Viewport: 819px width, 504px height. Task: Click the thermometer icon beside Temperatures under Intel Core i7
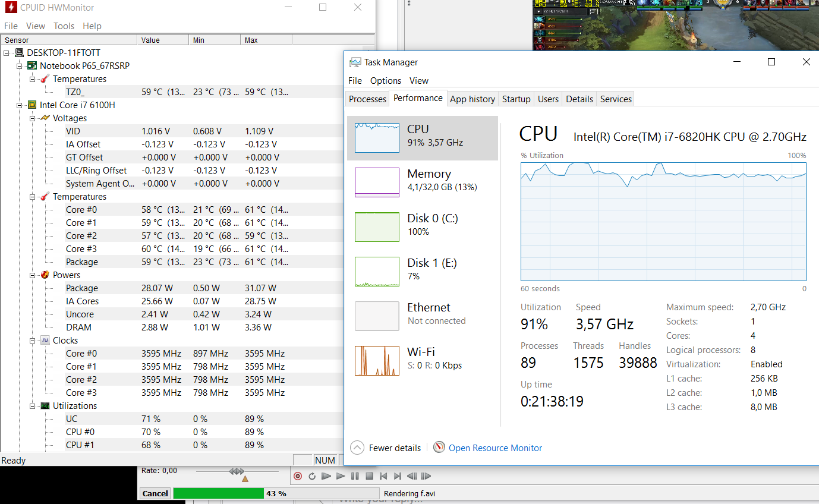[x=45, y=197]
